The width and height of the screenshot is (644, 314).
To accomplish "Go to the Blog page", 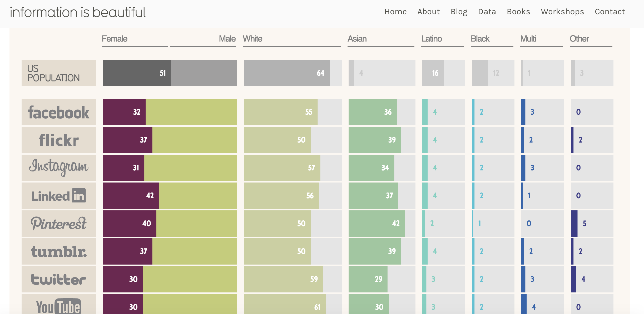I will point(459,12).
